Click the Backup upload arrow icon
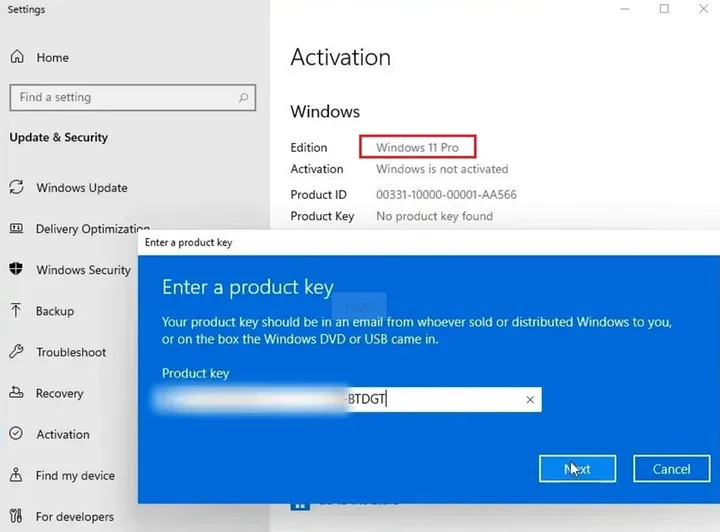 tap(16, 311)
